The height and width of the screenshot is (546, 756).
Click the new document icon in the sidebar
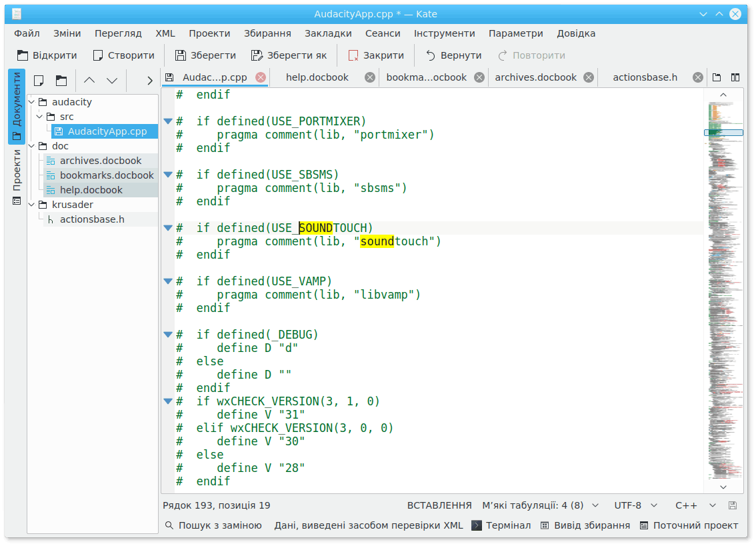(39, 81)
